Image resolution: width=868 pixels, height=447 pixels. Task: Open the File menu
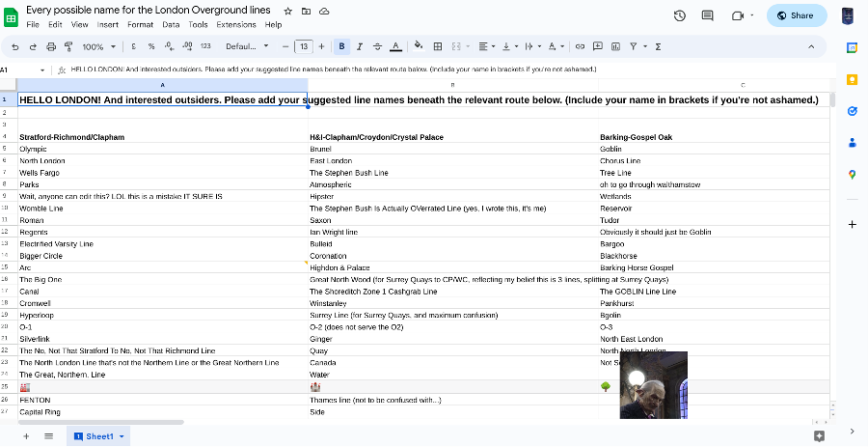pyautogui.click(x=33, y=24)
